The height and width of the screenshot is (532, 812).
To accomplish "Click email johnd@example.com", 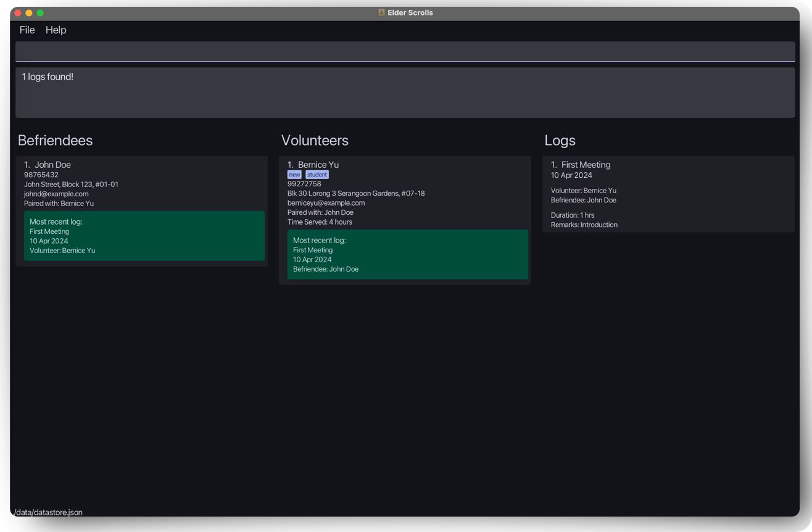I will 56,194.
